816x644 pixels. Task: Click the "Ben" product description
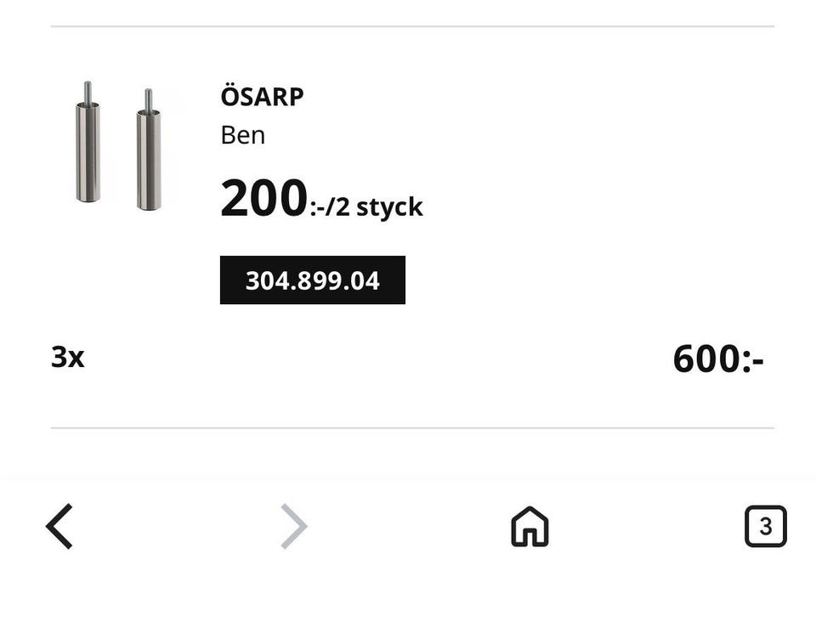(x=242, y=135)
